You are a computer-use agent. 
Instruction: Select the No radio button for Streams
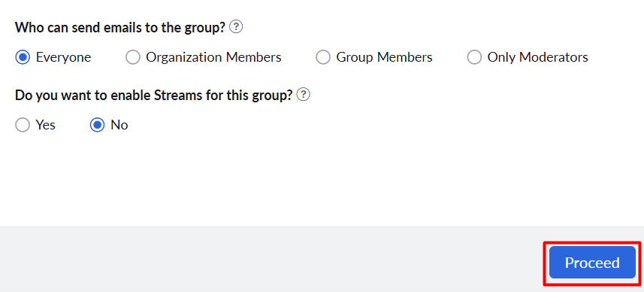tap(98, 125)
